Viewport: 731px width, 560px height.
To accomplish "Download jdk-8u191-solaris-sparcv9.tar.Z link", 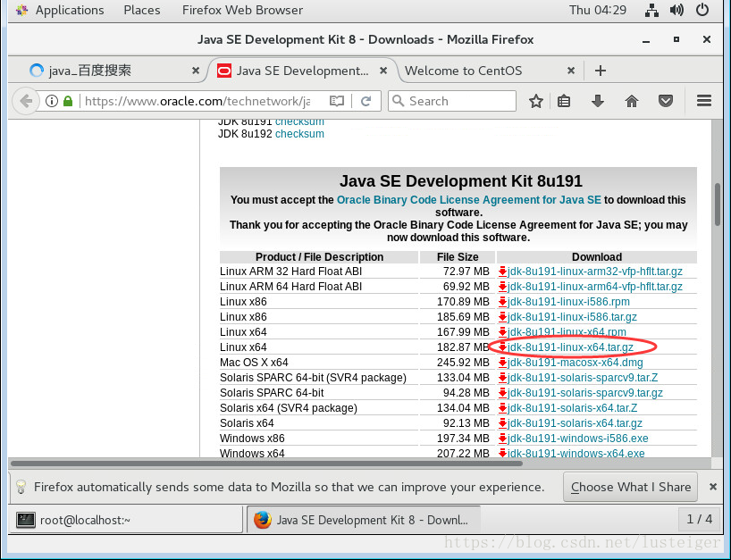I will tap(583, 378).
